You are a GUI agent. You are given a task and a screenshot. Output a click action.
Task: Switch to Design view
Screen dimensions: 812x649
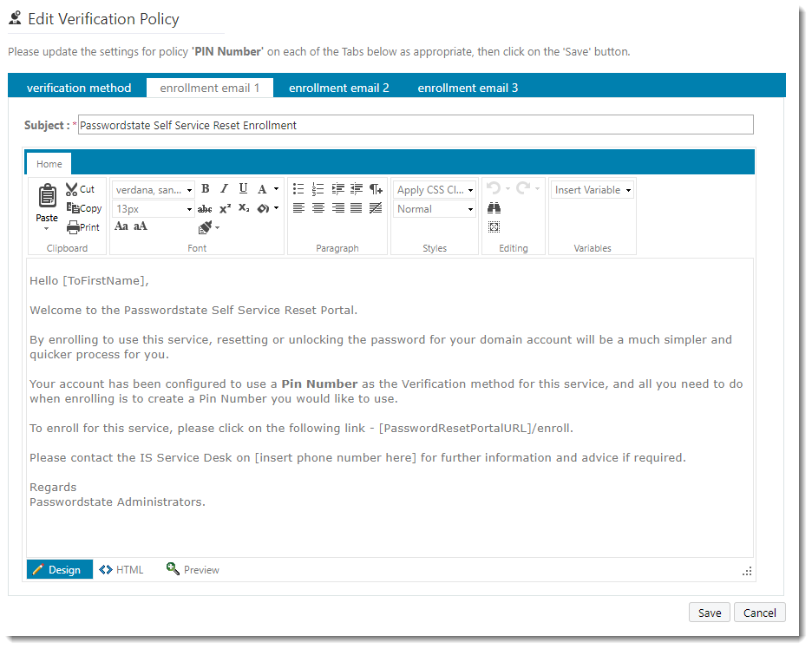pos(60,570)
